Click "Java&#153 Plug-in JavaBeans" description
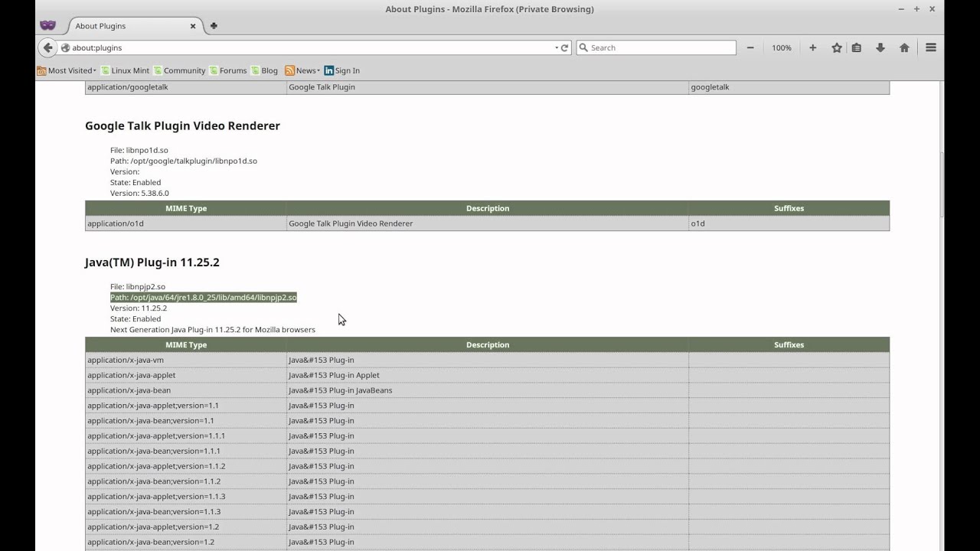Screen dimensions: 980x551 point(340,390)
